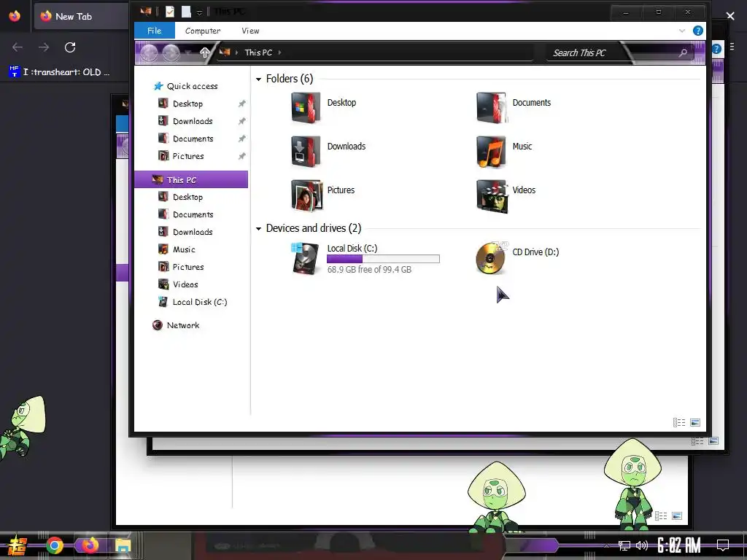Collapse the Folders (6) group
The width and height of the screenshot is (747, 560).
[259, 79]
